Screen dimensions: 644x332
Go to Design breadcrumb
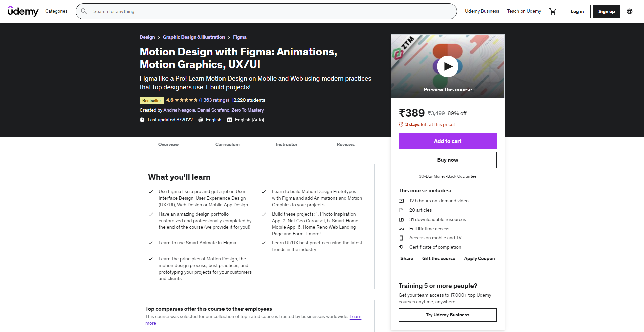147,37
